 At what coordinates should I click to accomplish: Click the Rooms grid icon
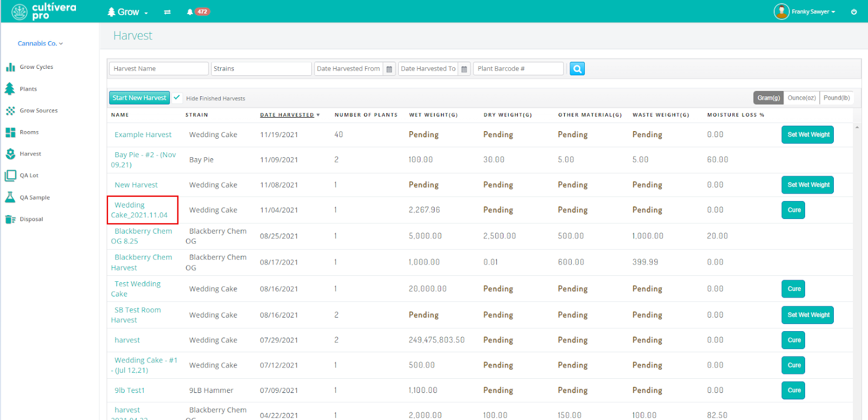point(10,132)
